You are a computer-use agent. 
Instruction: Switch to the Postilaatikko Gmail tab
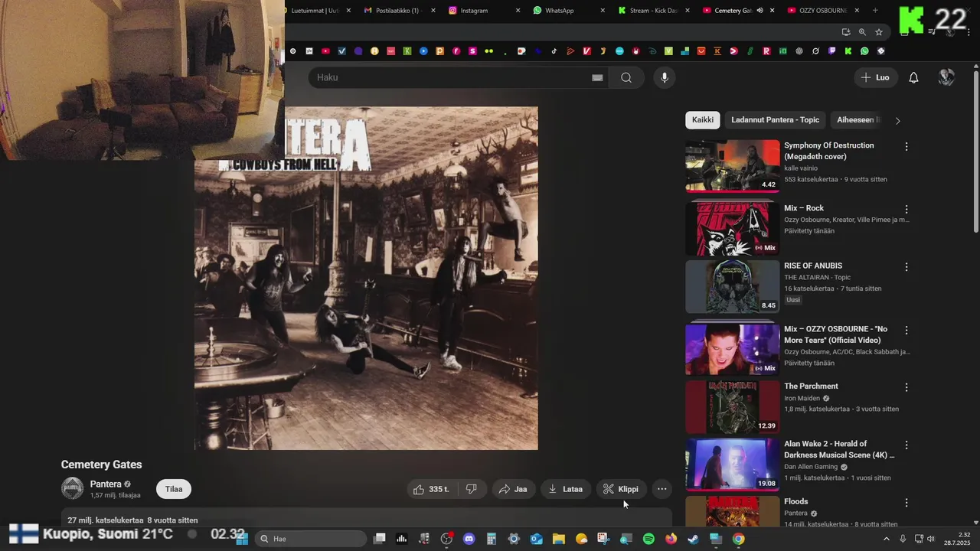[x=399, y=11]
